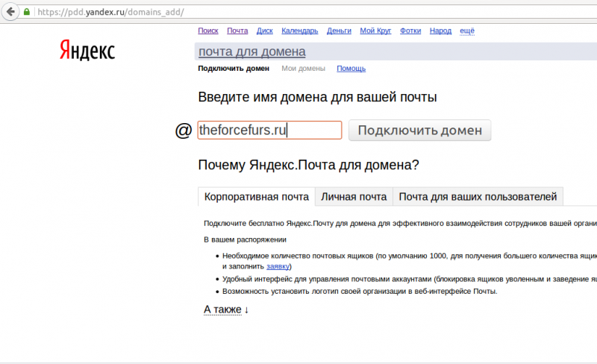Open the Диск link
Screen dimensions: 597x364
[x=265, y=31]
